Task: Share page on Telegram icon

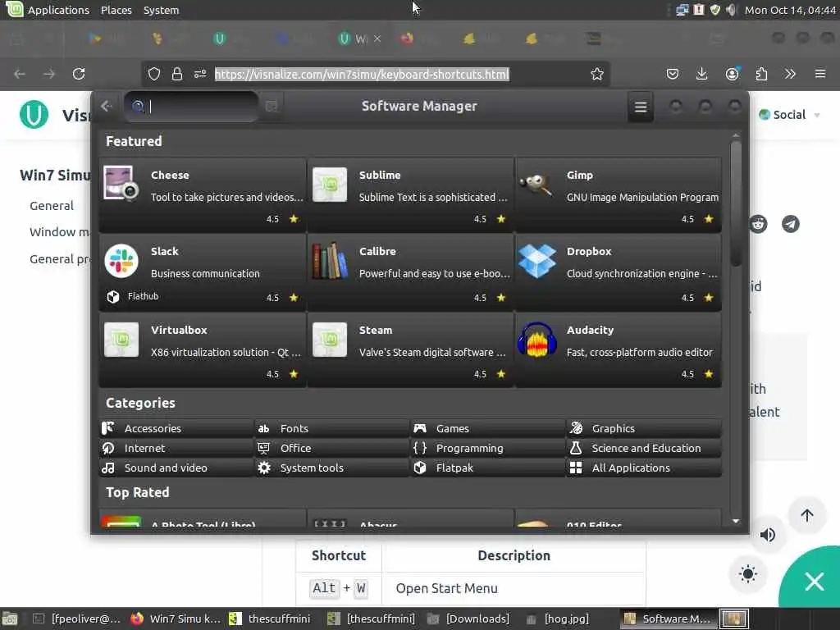Action: (x=791, y=224)
